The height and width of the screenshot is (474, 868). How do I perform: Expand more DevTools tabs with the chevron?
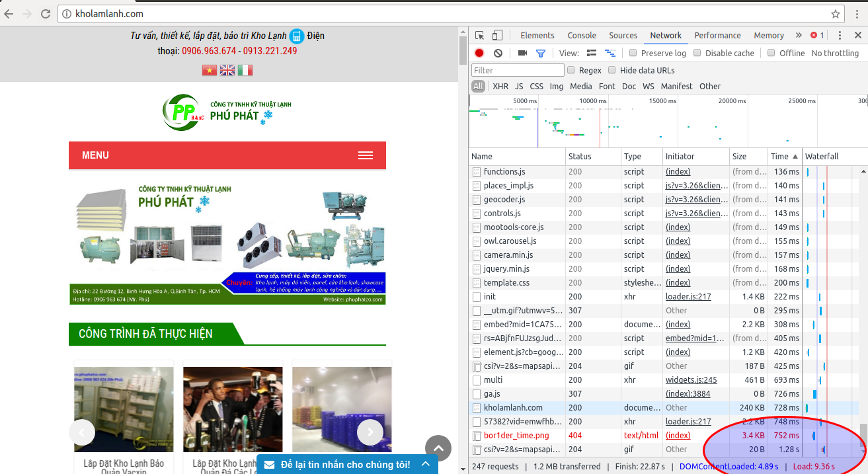[799, 36]
